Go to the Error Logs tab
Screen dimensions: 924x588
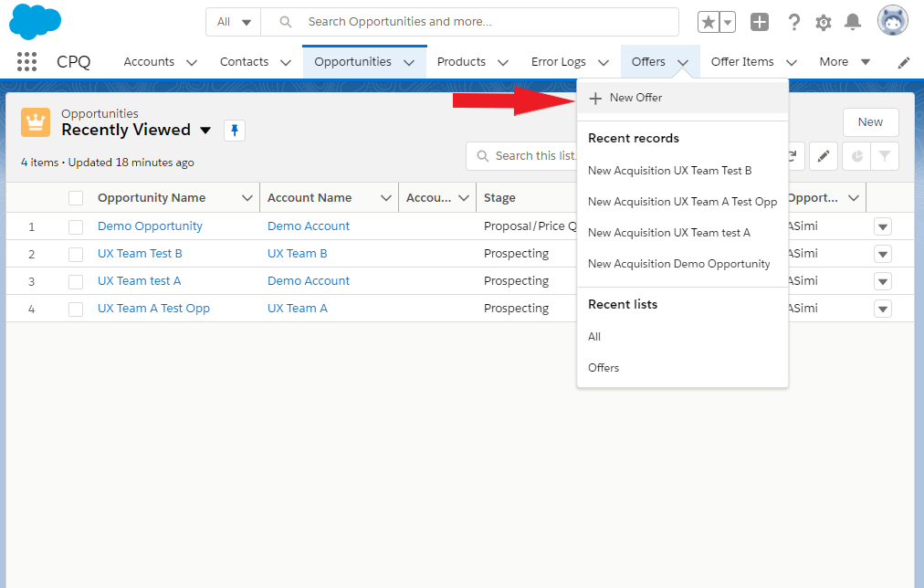point(559,62)
